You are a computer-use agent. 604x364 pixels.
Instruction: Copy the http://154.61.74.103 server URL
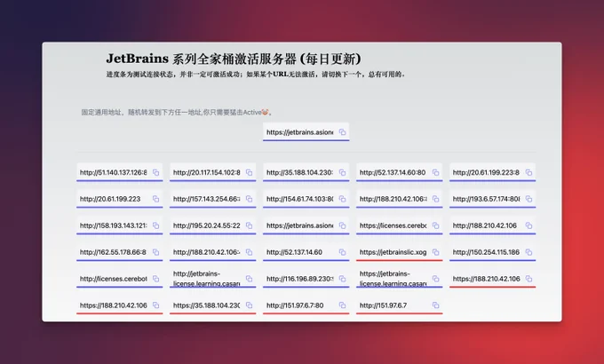[343, 199]
